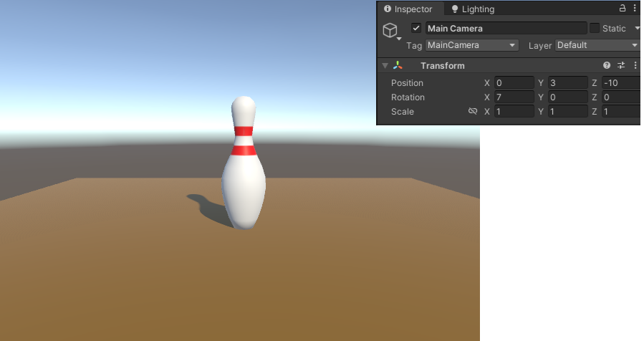Open the Tag dropdown showing MainCamera
Image resolution: width=644 pixels, height=341 pixels.
tap(472, 45)
